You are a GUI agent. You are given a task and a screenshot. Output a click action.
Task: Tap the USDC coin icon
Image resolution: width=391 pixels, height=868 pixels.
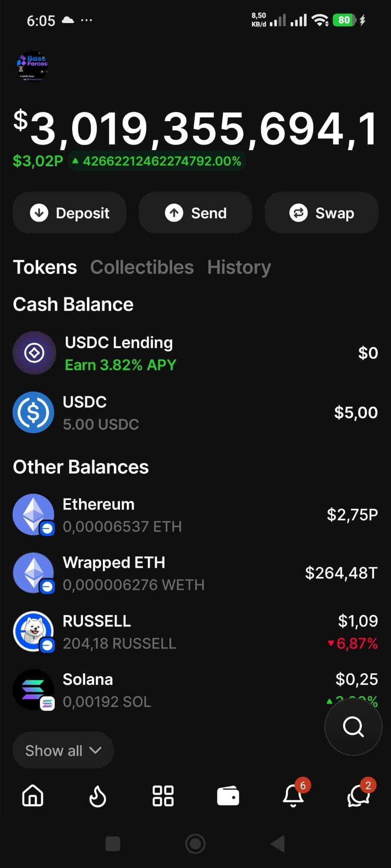click(33, 412)
